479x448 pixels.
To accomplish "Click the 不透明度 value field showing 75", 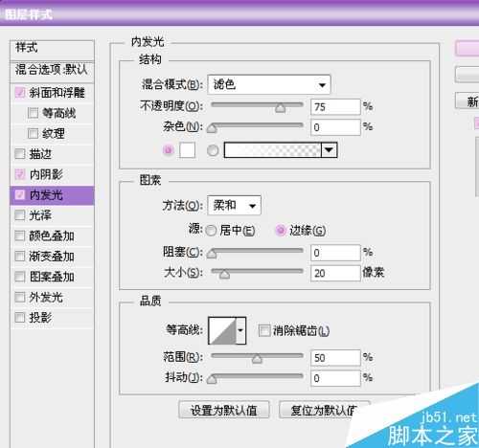I will pos(335,107).
